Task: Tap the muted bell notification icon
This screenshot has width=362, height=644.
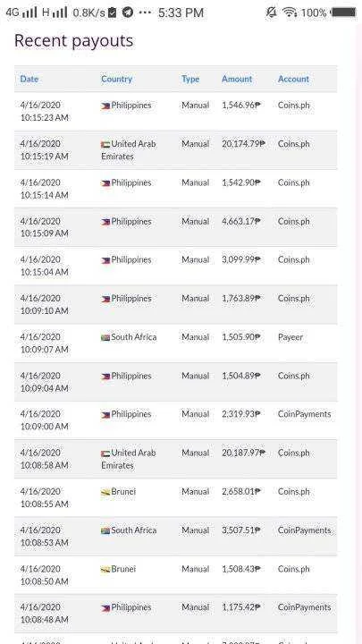Action: (272, 13)
